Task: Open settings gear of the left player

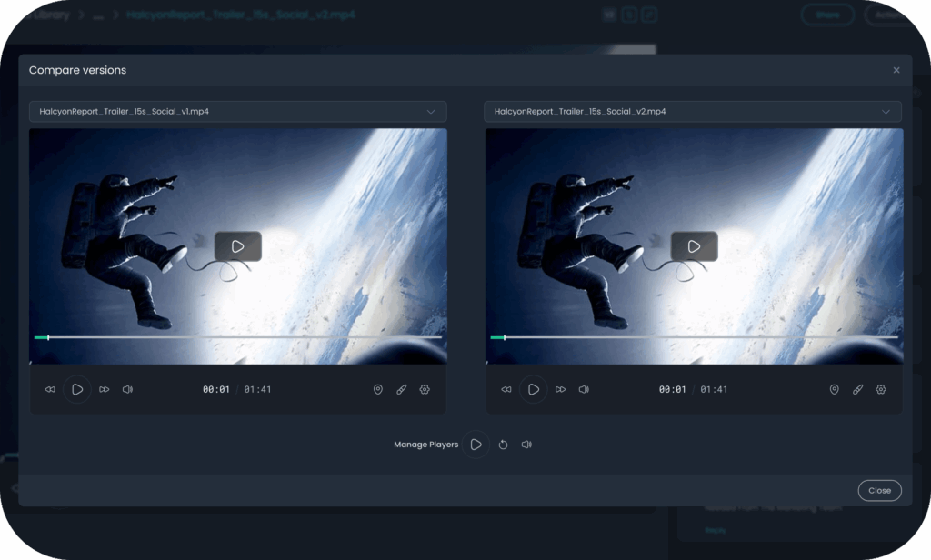Action: click(425, 390)
